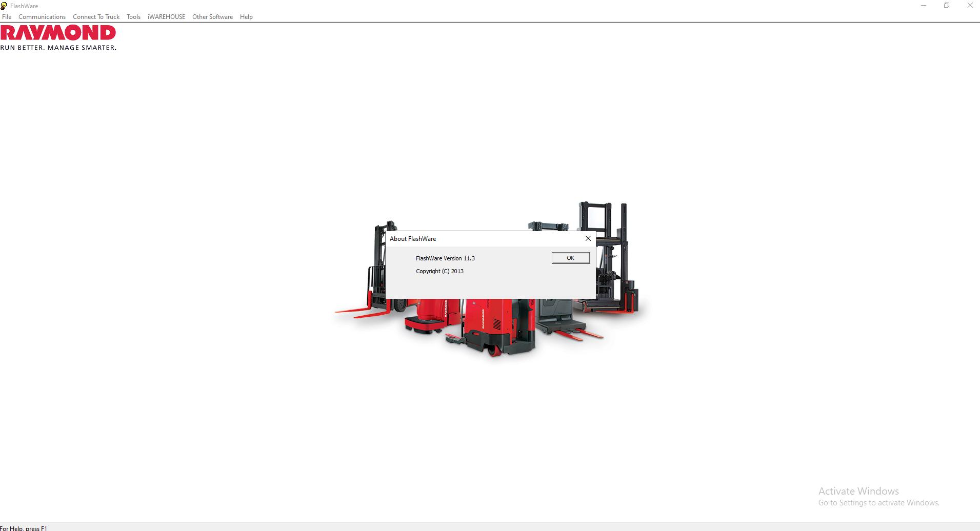Click the RUN BETTER MANAGE SMARTER tagline
The height and width of the screenshot is (531, 980).
click(58, 48)
